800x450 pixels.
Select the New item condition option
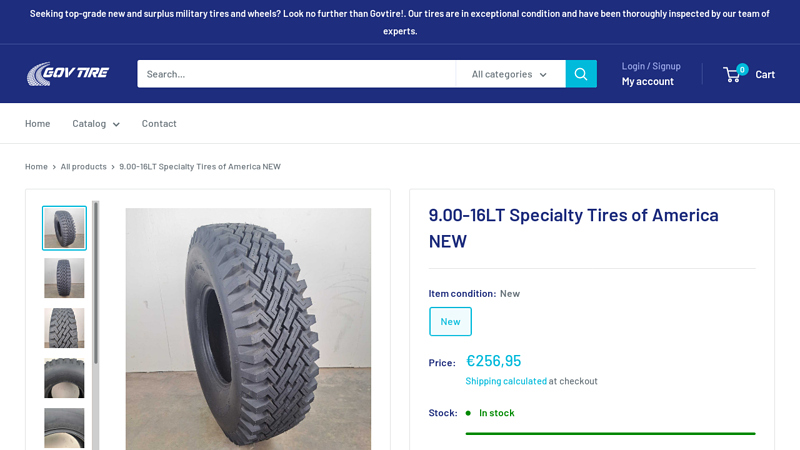[x=450, y=321]
